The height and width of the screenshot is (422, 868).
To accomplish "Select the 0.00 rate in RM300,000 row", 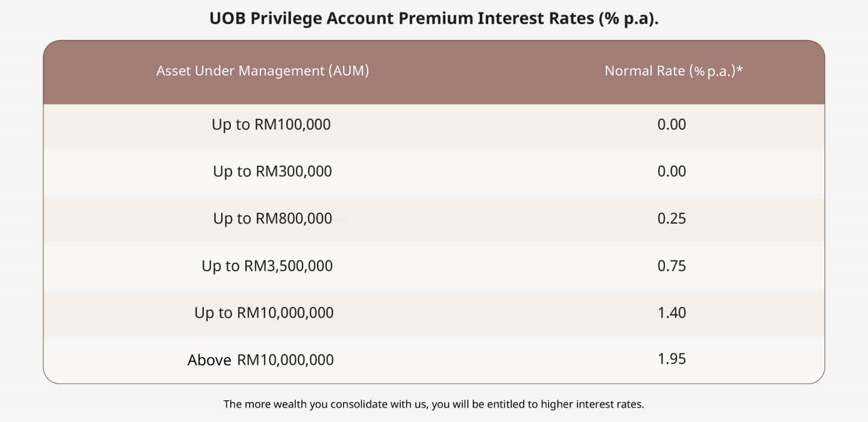I will (x=672, y=171).
